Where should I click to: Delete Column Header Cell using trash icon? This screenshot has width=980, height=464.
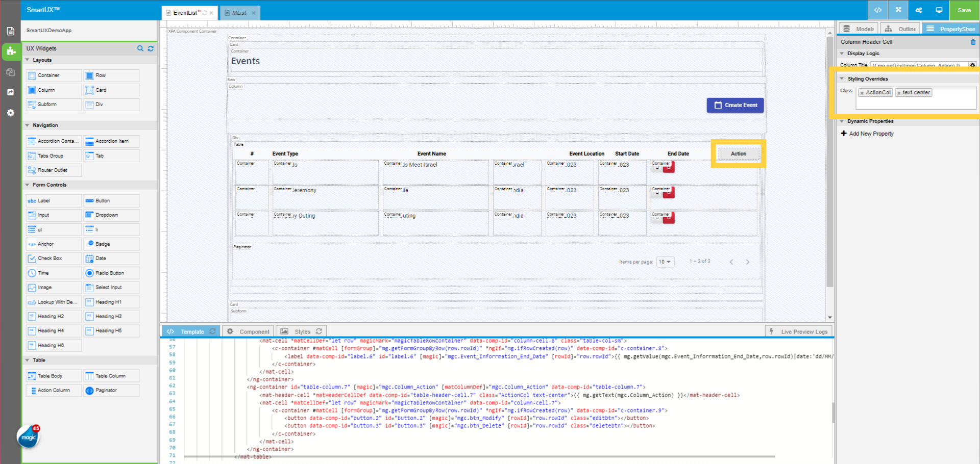pyautogui.click(x=974, y=42)
